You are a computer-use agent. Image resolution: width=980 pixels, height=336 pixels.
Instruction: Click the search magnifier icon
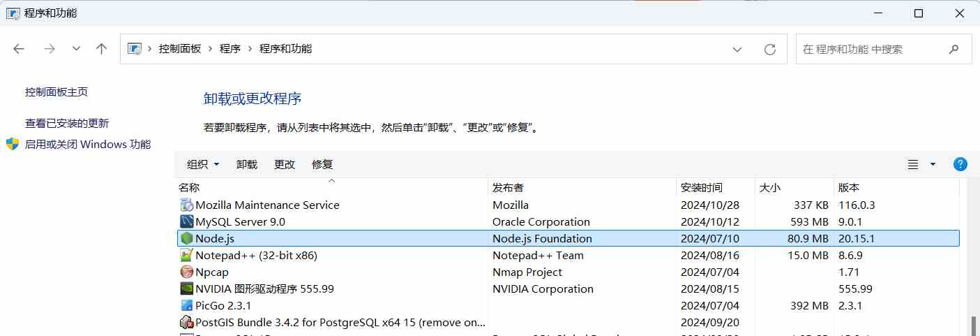coord(953,49)
